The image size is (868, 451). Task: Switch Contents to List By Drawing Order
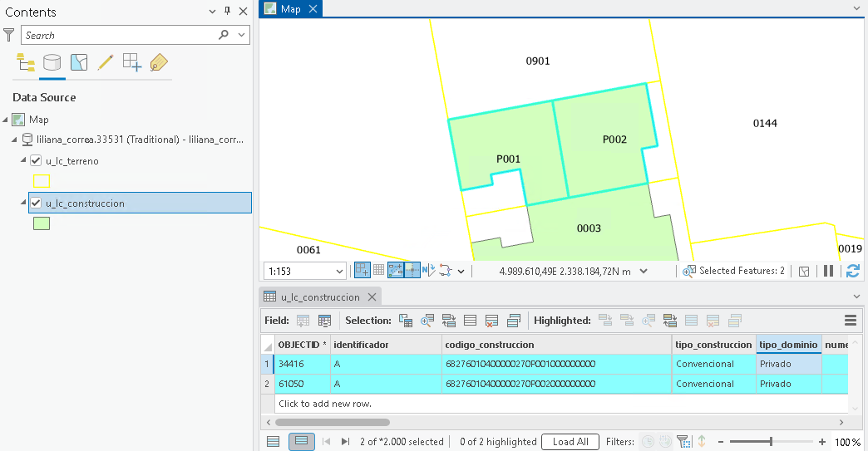click(x=26, y=62)
